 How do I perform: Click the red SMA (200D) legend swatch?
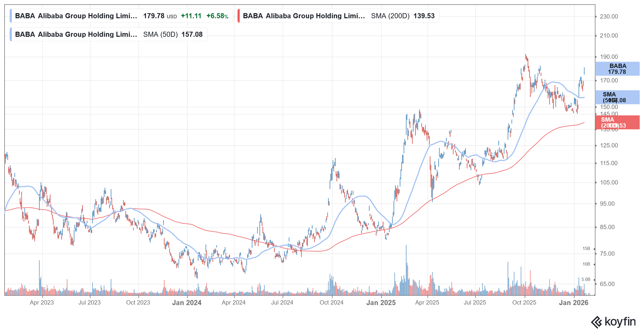pyautogui.click(x=239, y=16)
